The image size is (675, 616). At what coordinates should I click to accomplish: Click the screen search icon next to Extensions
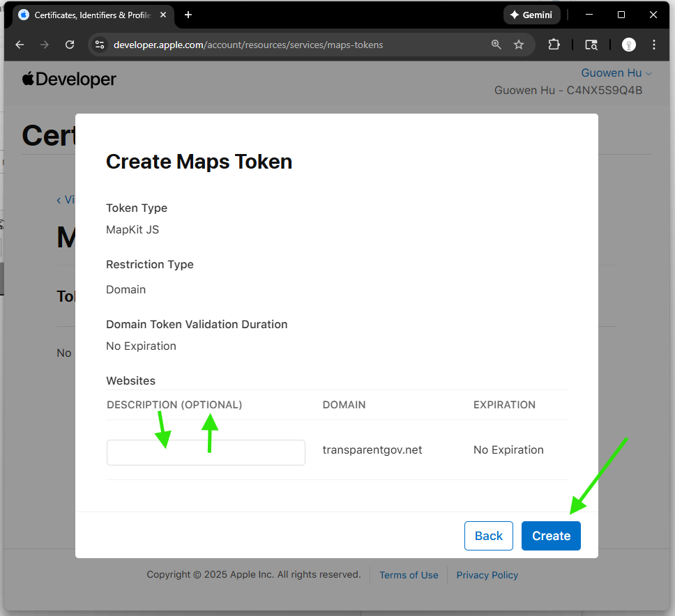pyautogui.click(x=591, y=45)
